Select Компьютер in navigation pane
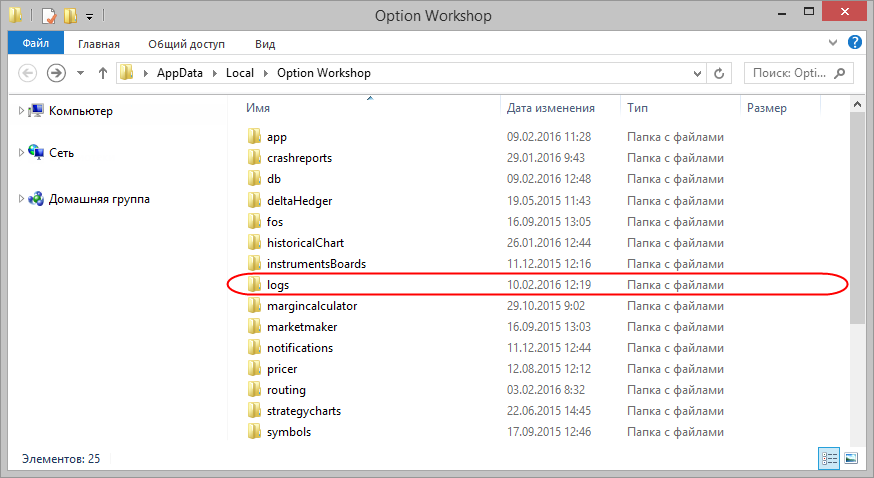Screen dimensions: 874x478 (x=81, y=111)
